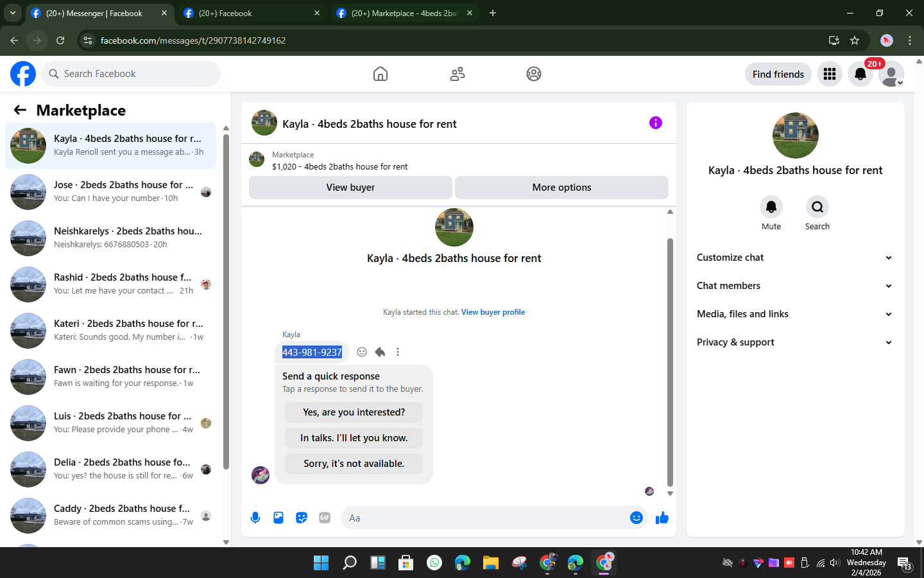Open Chrome menu three dots

(x=910, y=40)
